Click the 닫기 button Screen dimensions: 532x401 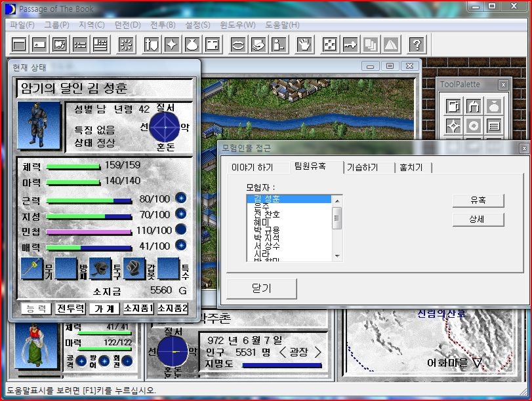point(262,288)
